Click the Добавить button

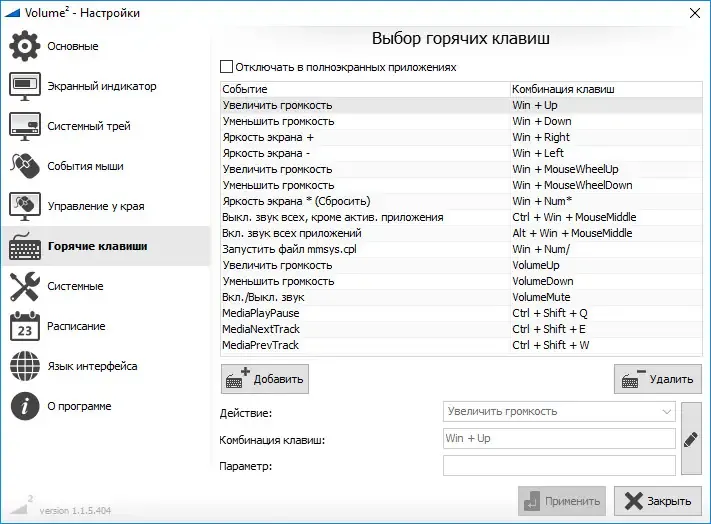(265, 379)
